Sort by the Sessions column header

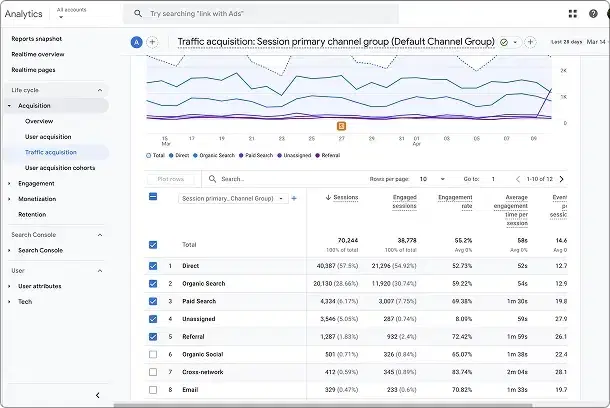345,198
